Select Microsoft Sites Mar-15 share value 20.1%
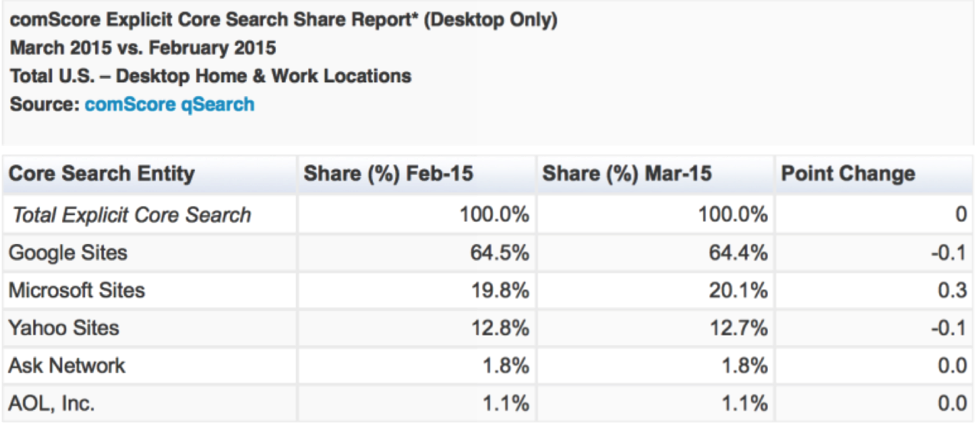This screenshot has height=423, width=975. click(x=738, y=290)
